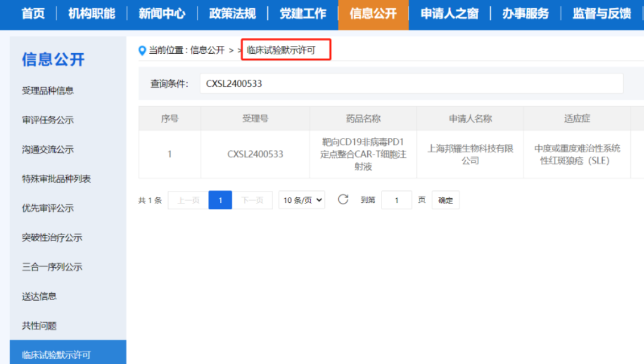Click the pagination refresh icon
This screenshot has width=644, height=364.
tap(343, 200)
